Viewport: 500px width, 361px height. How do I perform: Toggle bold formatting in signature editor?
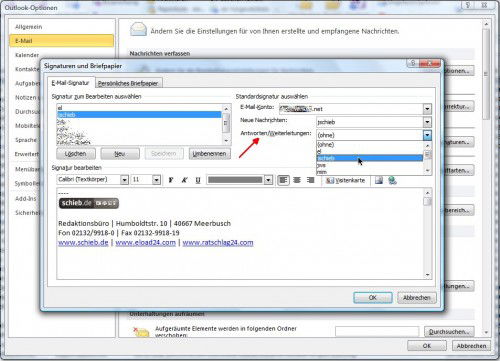pos(171,180)
